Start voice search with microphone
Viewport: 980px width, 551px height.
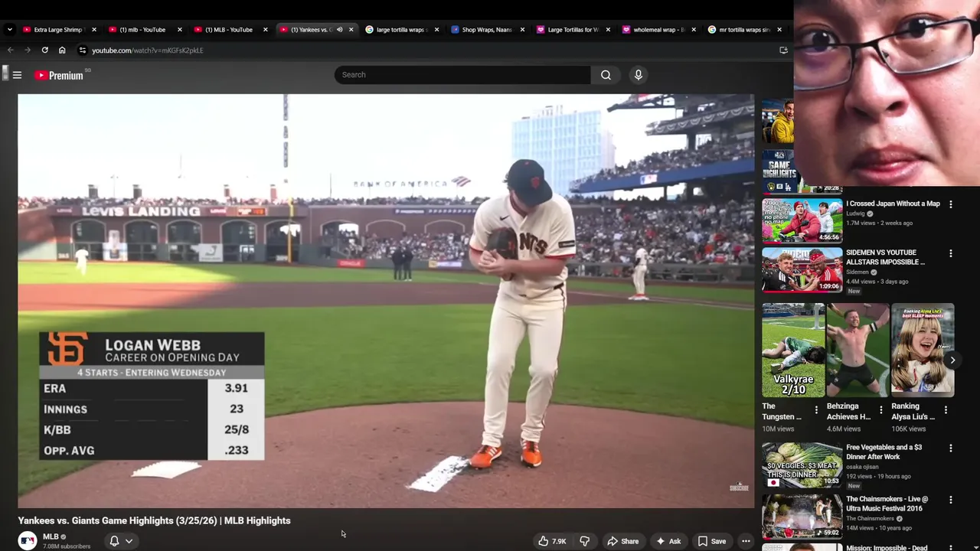(x=638, y=75)
